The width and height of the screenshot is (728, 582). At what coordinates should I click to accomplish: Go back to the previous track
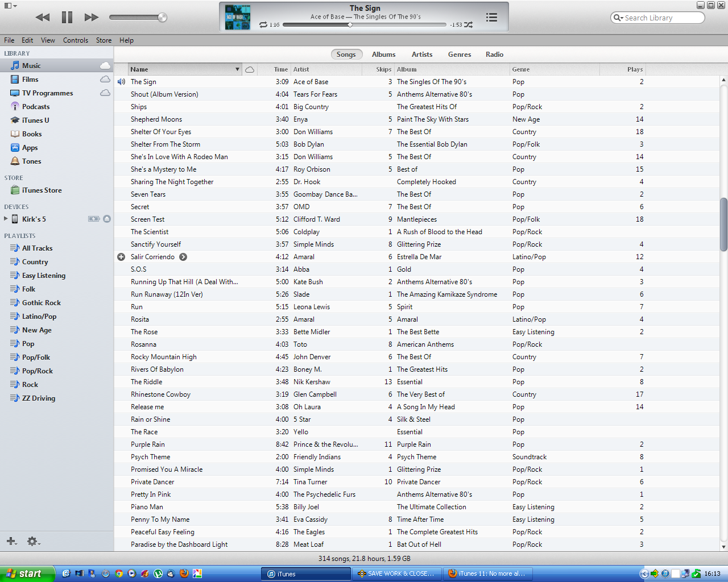tap(43, 17)
